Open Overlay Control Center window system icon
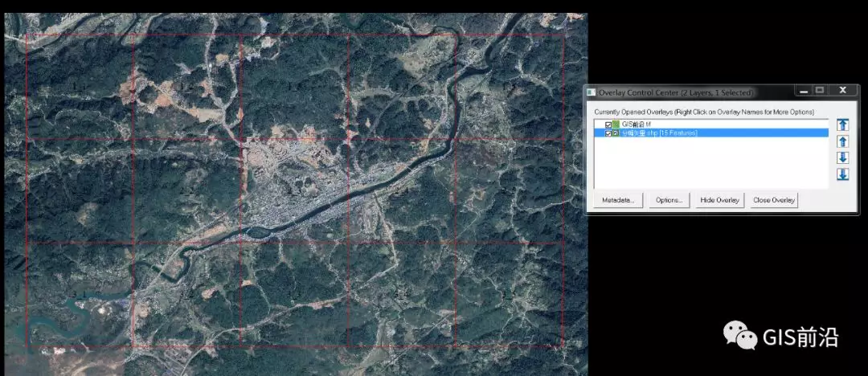 coord(592,92)
